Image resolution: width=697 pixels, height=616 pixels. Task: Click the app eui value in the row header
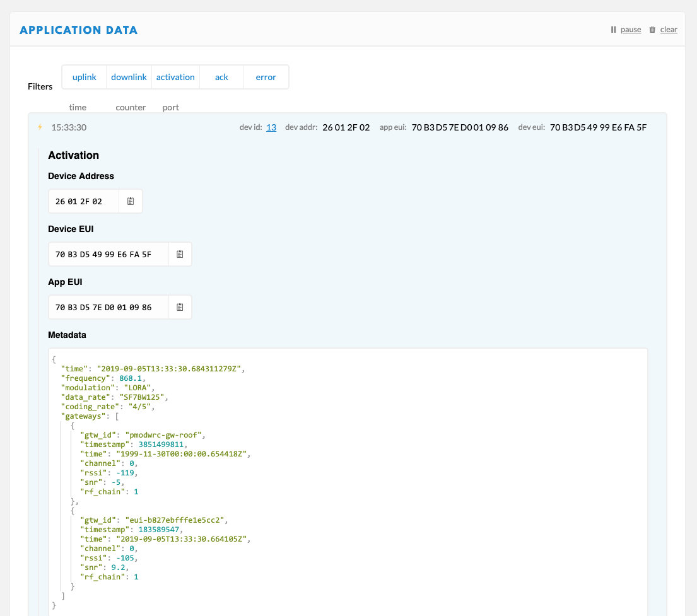[460, 127]
